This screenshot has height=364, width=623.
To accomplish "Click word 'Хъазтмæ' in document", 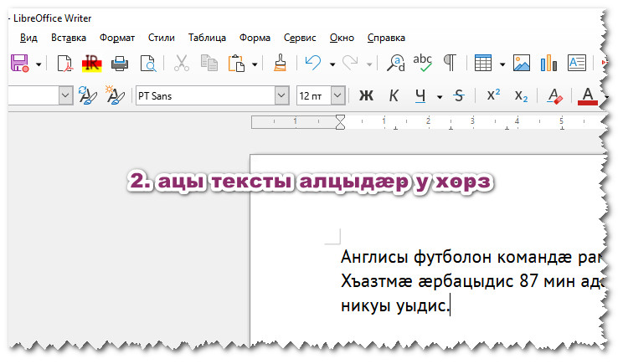I will [x=376, y=281].
